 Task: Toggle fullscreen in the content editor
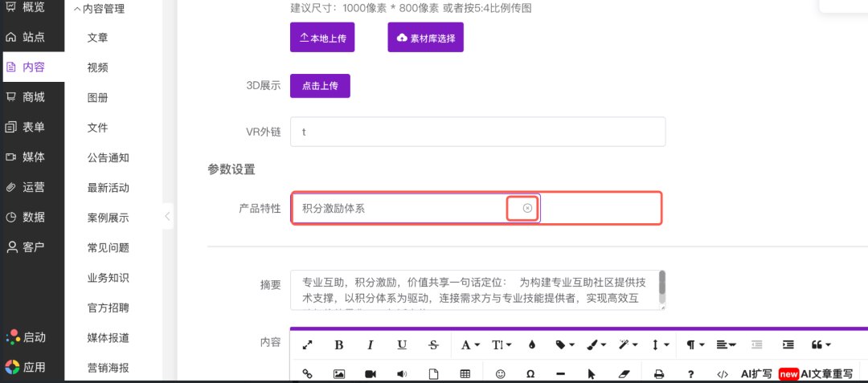pyautogui.click(x=308, y=345)
